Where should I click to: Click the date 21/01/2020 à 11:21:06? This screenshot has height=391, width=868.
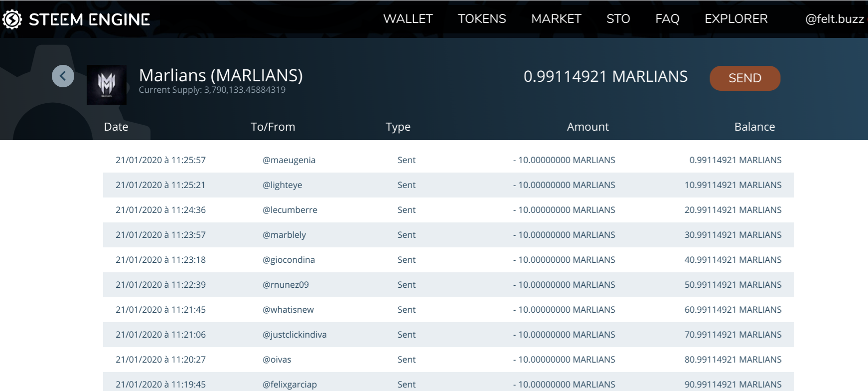click(x=161, y=335)
